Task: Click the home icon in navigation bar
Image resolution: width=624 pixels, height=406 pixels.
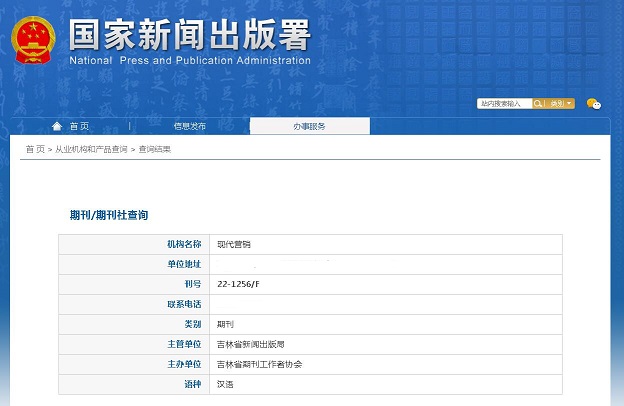Action: (57, 126)
